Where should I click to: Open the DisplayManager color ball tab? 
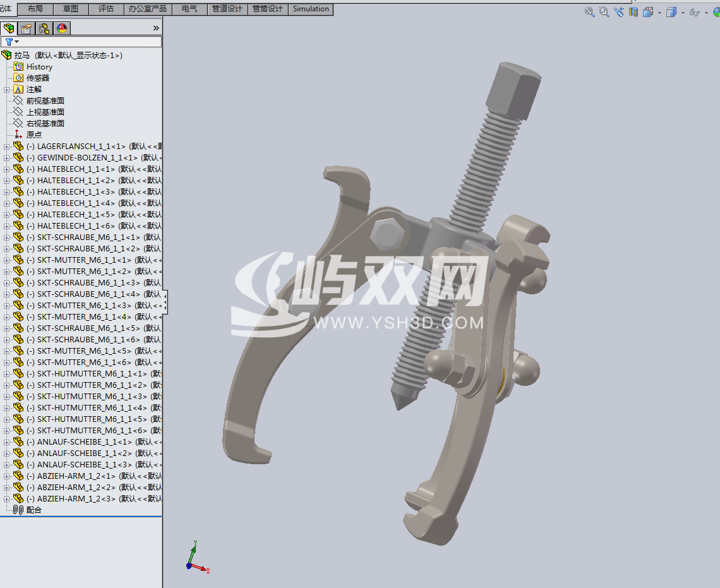(61, 28)
